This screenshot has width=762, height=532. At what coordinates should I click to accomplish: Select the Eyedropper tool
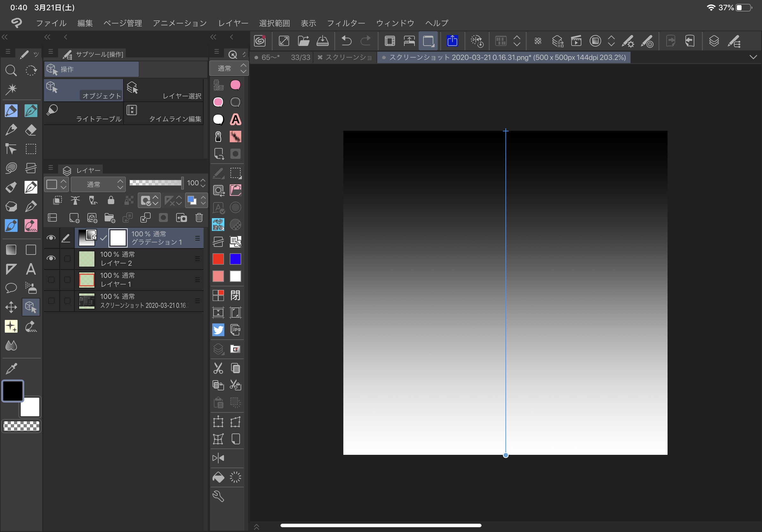point(11,368)
